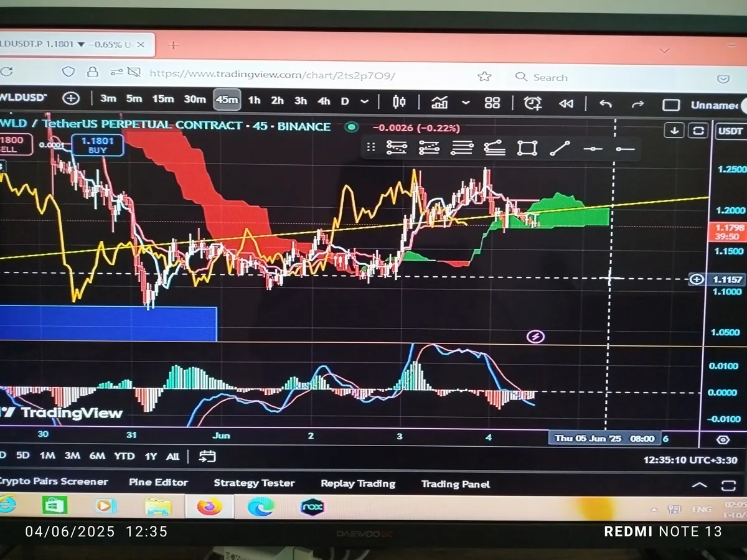
Task: Open a new Firefox tab
Action: [173, 45]
